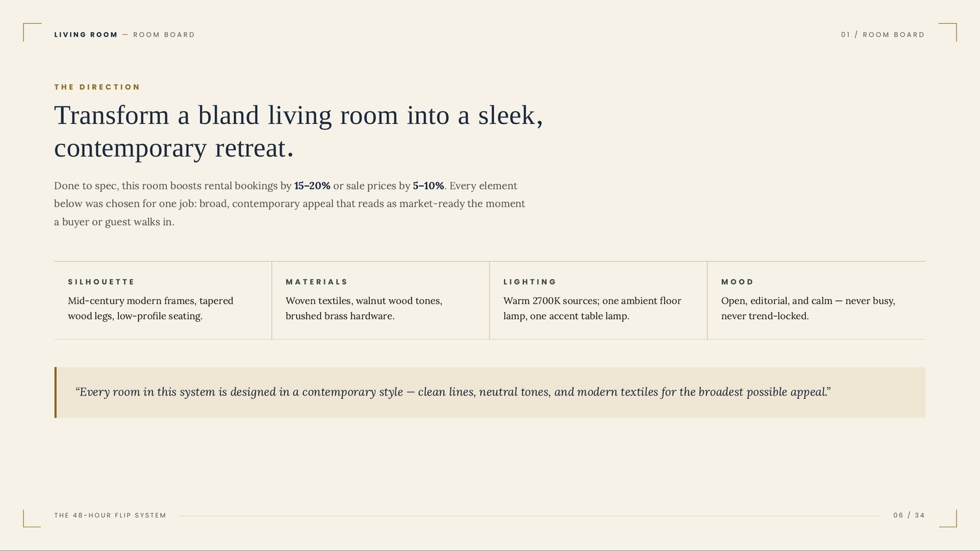The height and width of the screenshot is (551, 980).
Task: Select the LIGHTING card heading
Action: 530,282
